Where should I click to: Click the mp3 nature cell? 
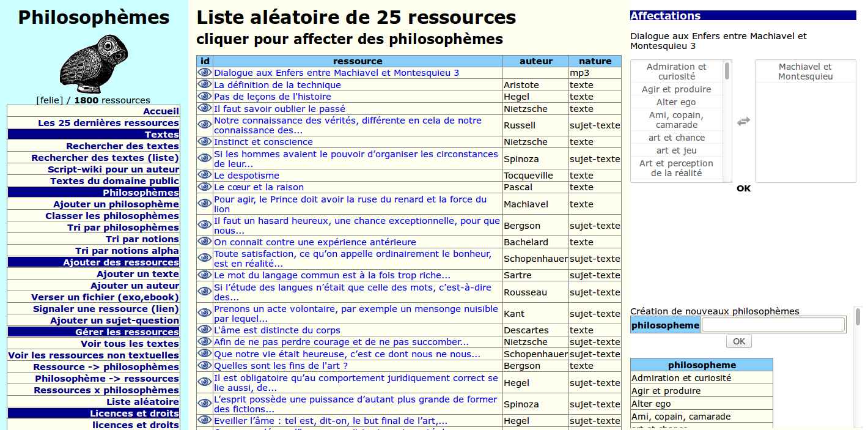pyautogui.click(x=595, y=73)
